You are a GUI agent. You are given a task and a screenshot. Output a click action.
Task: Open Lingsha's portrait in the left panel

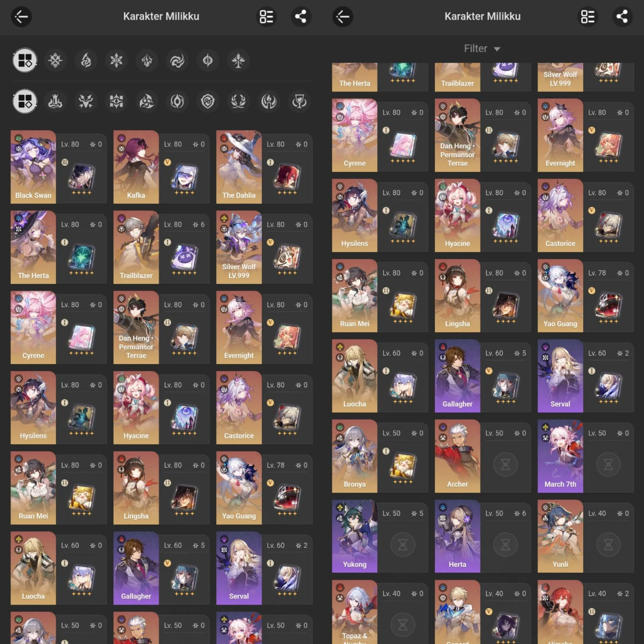pos(136,488)
